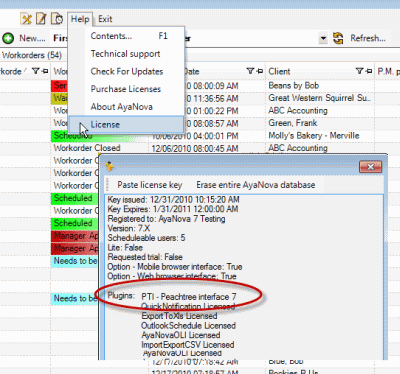Click the notepad edit icon in toolbar
The width and height of the screenshot is (400, 374).
click(41, 19)
